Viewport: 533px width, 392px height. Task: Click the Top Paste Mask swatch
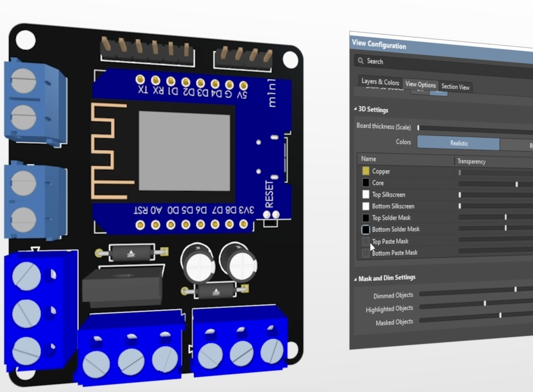click(366, 241)
